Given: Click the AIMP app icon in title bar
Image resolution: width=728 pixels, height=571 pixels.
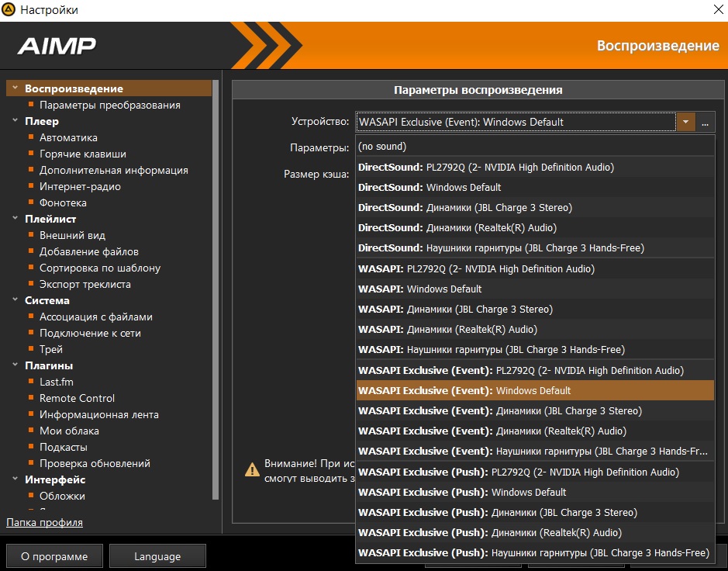Looking at the screenshot, I should coord(9,9).
